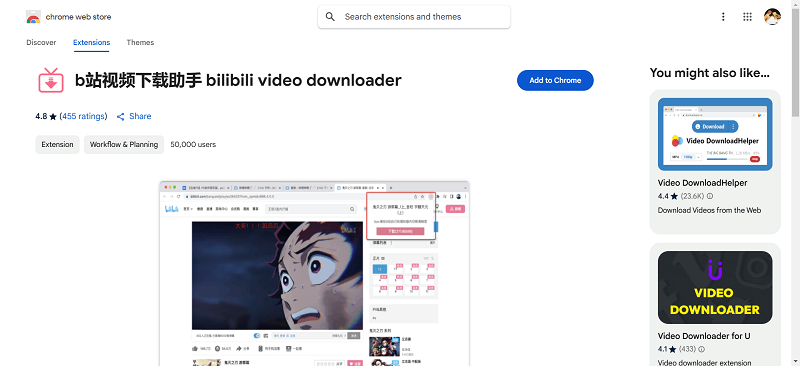The image size is (800, 366).
Task: Click the You might also like heading
Action: [710, 73]
